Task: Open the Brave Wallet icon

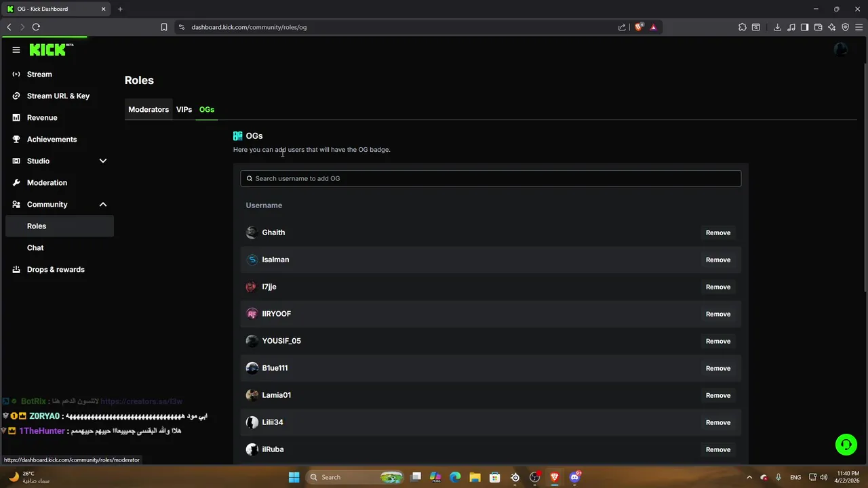Action: click(x=818, y=27)
